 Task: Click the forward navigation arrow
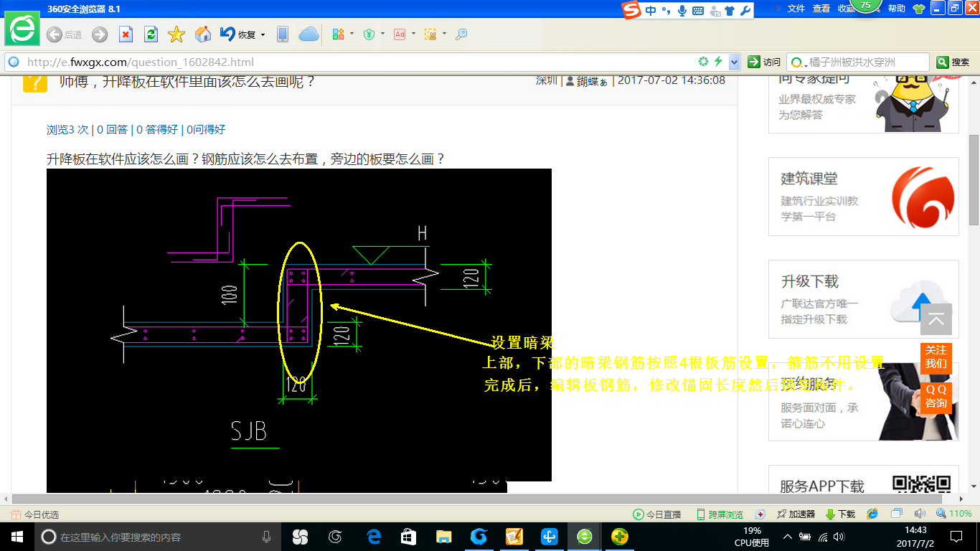(x=100, y=34)
